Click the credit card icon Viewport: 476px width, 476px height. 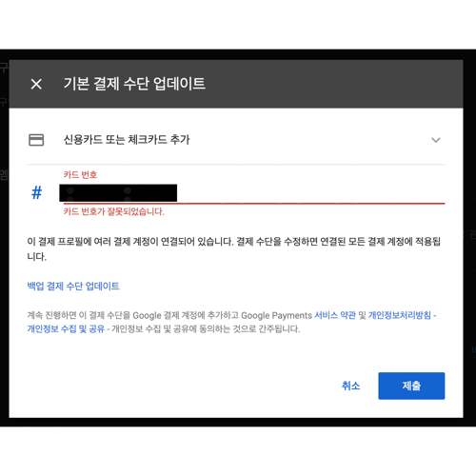pyautogui.click(x=36, y=140)
